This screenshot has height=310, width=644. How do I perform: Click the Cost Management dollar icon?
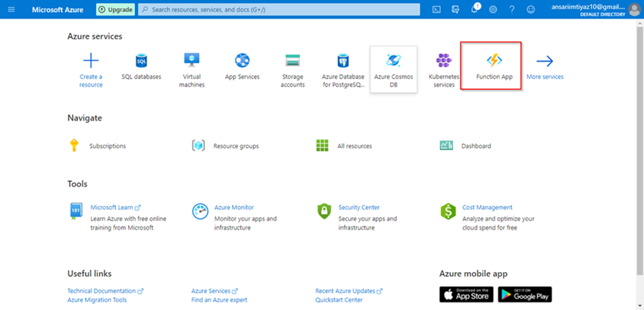(448, 211)
